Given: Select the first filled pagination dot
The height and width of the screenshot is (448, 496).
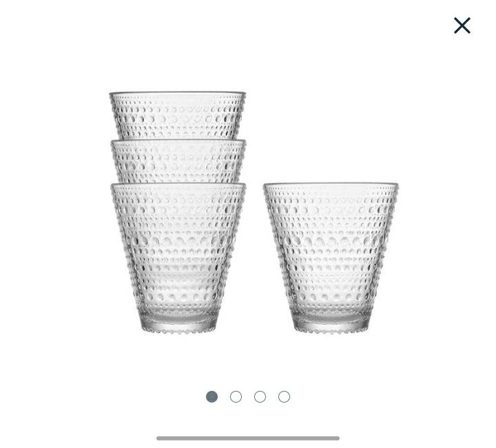Looking at the screenshot, I should coord(211,396).
